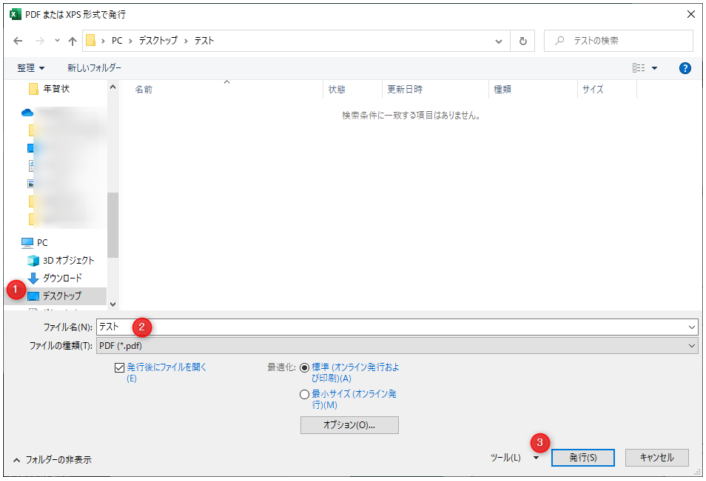706x481 pixels.
Task: Click 新しいフォルダー in the toolbar
Action: coord(94,68)
